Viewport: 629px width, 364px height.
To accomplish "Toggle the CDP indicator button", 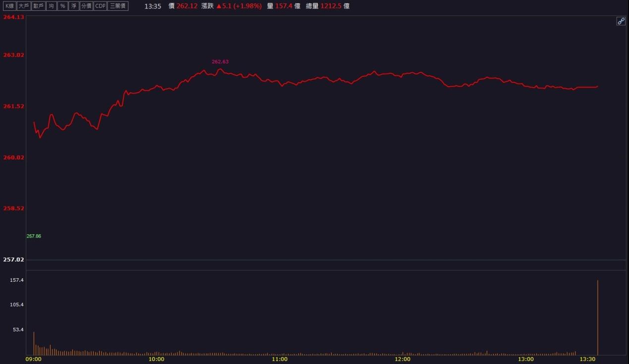I will click(x=101, y=6).
